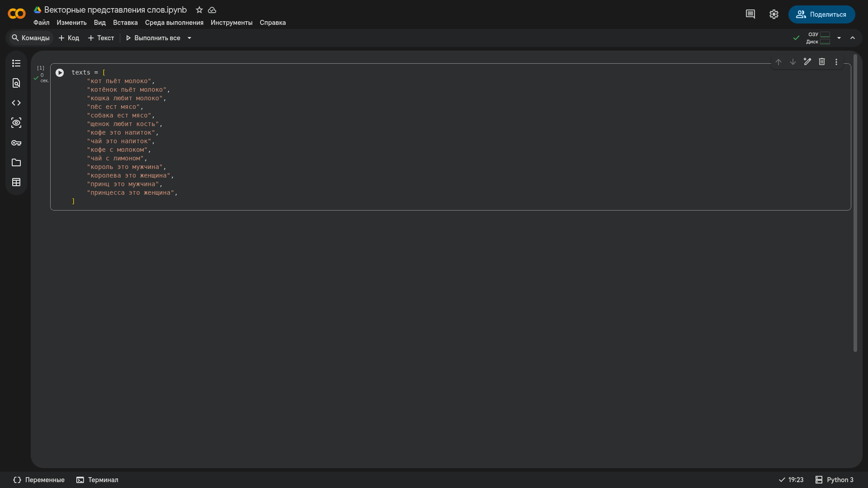Open code snippets sidebar icon
The image size is (868, 488).
(x=16, y=103)
